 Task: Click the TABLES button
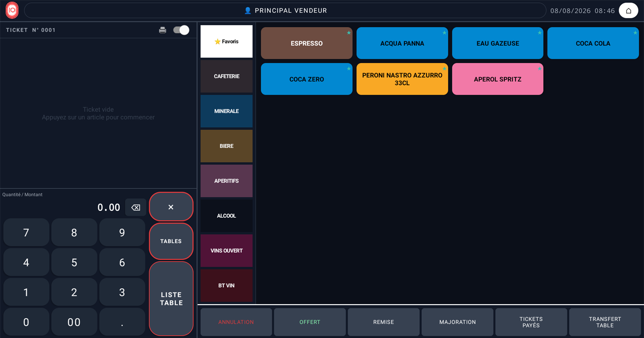171,241
